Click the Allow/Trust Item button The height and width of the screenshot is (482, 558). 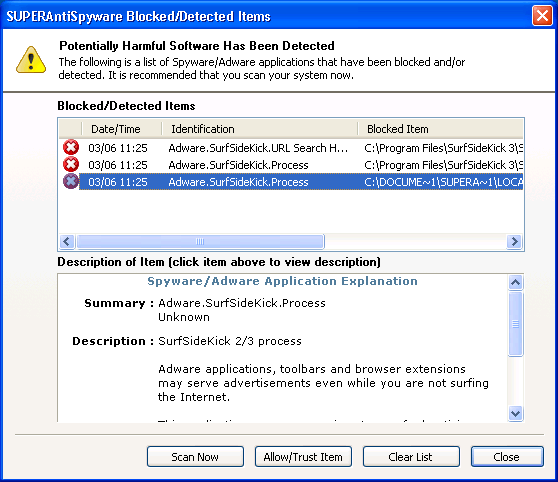(x=303, y=457)
